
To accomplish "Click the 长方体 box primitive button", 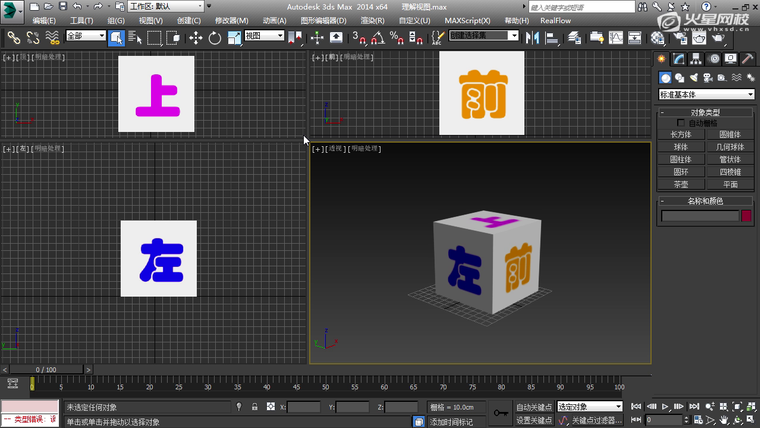I will pos(681,134).
